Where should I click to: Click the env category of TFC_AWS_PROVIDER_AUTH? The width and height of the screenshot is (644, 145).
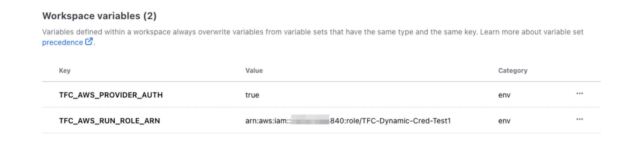tap(504, 95)
